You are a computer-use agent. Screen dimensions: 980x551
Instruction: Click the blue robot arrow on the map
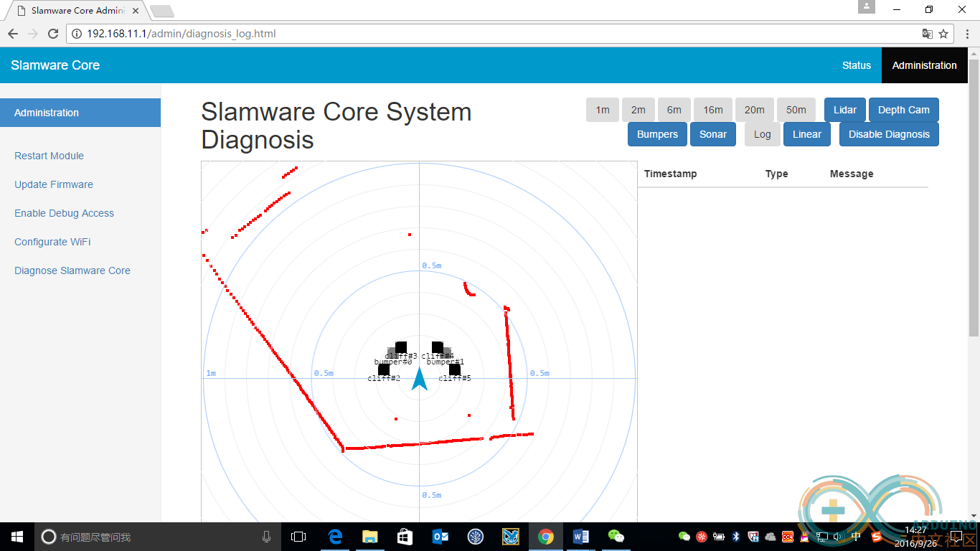tap(420, 380)
